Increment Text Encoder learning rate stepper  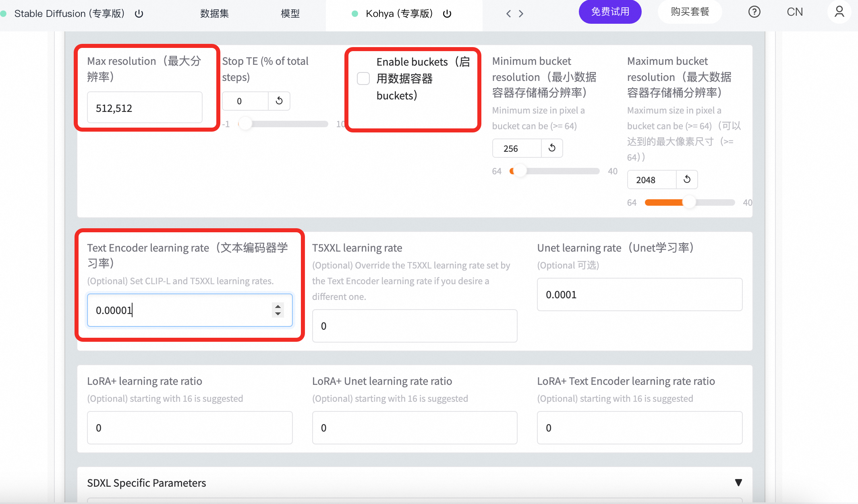tap(278, 306)
